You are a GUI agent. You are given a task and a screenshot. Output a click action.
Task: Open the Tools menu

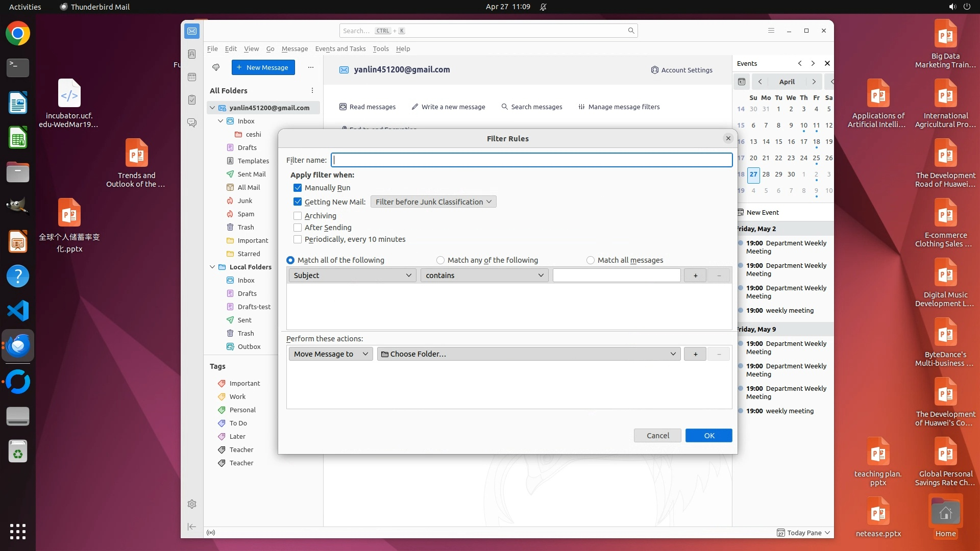(x=380, y=49)
